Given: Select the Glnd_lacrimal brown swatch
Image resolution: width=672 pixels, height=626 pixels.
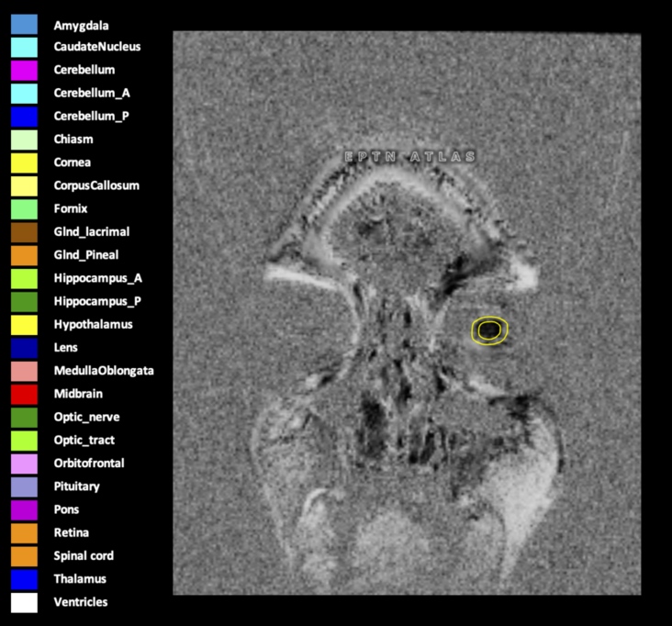Looking at the screenshot, I should (24, 232).
